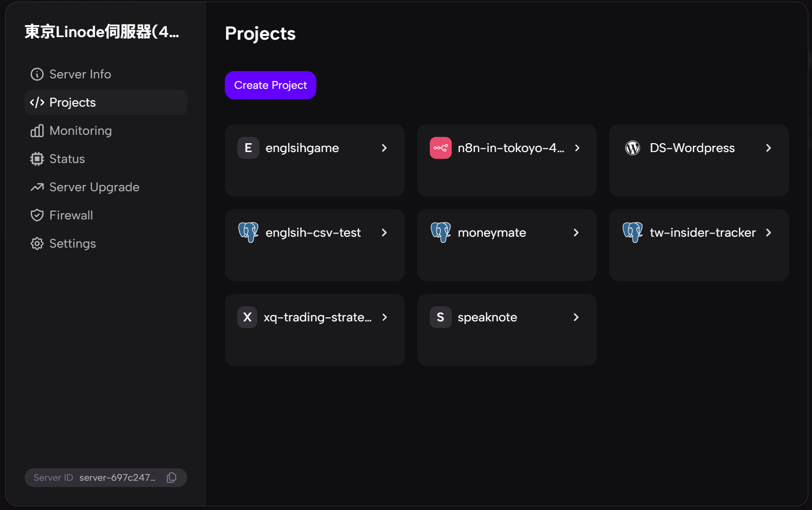Image resolution: width=812 pixels, height=510 pixels.
Task: Expand the DS-Wordpress project chevron
Action: tap(769, 148)
